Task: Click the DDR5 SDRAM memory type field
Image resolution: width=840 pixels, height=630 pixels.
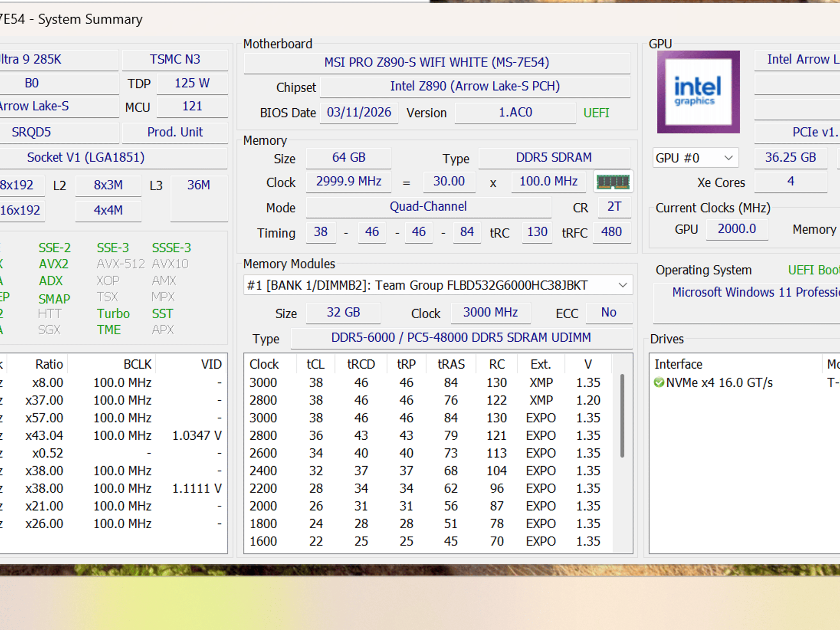Action: (554, 157)
